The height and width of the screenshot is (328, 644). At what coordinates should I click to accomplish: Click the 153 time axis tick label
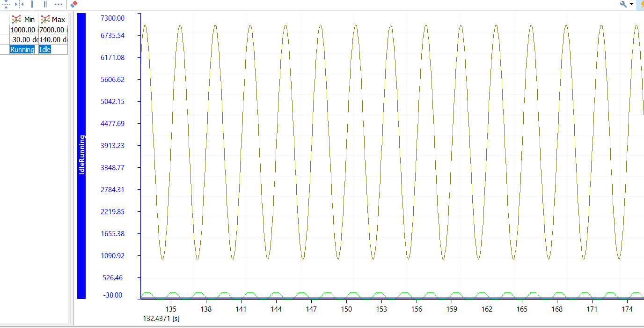[381, 309]
